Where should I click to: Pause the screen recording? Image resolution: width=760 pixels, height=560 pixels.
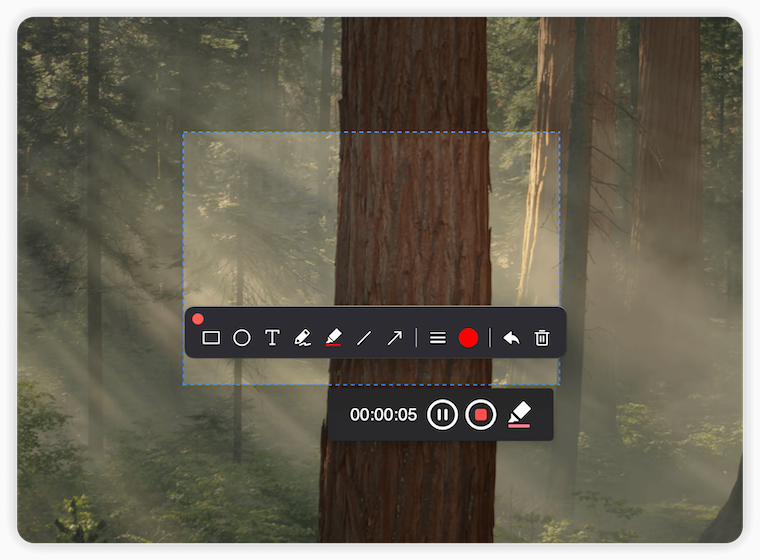tap(442, 414)
